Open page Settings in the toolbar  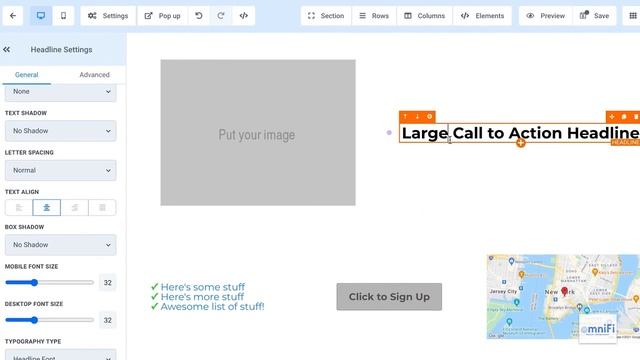[x=108, y=16]
